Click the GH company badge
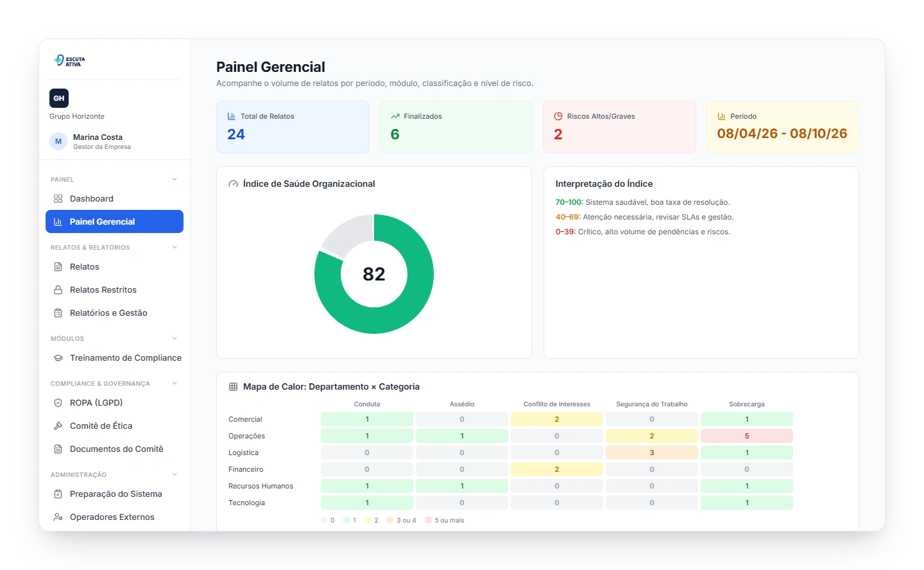Image resolution: width=924 pixels, height=570 pixels. click(59, 98)
